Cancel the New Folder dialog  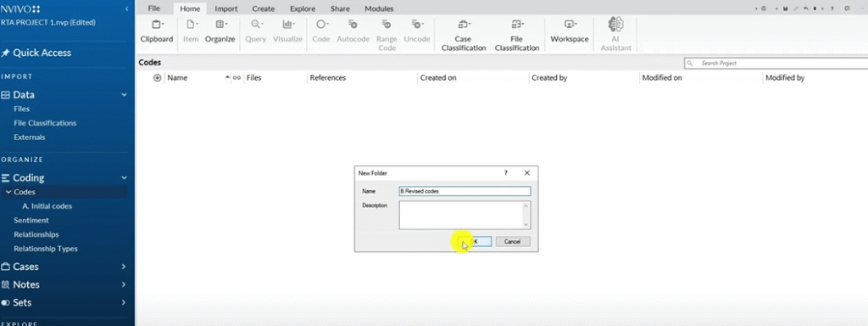(x=513, y=242)
